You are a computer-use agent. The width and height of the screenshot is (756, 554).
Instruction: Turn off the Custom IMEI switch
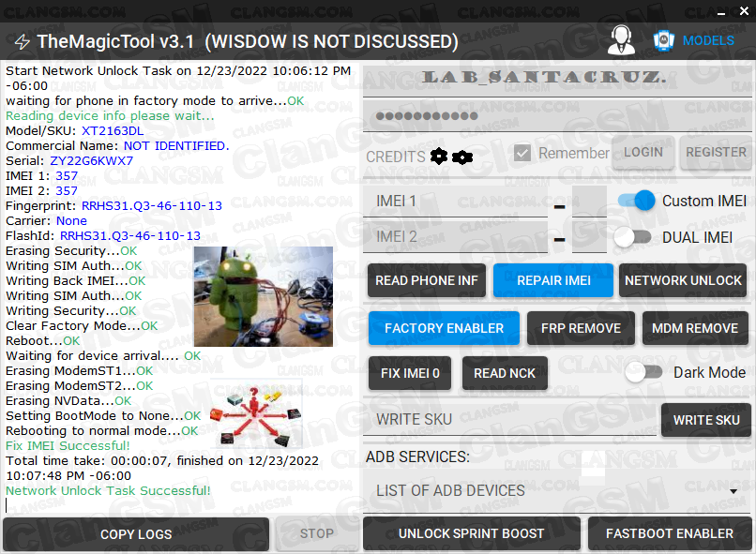click(637, 201)
